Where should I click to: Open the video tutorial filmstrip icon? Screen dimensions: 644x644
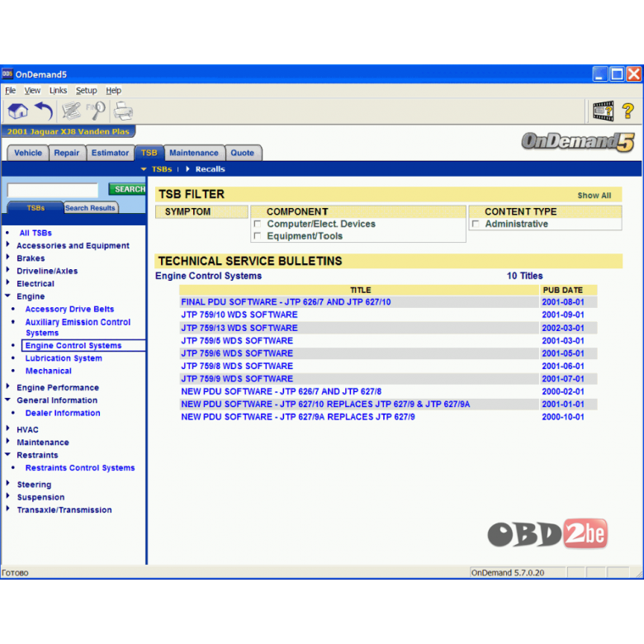click(x=603, y=111)
